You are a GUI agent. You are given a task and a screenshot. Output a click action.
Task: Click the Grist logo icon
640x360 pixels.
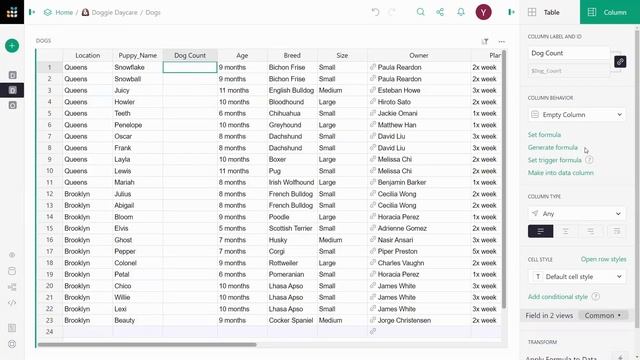(x=12, y=12)
